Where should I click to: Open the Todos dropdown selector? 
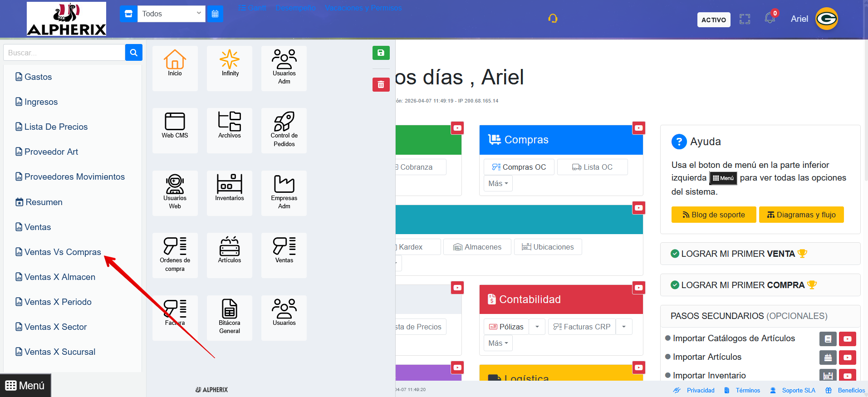171,14
